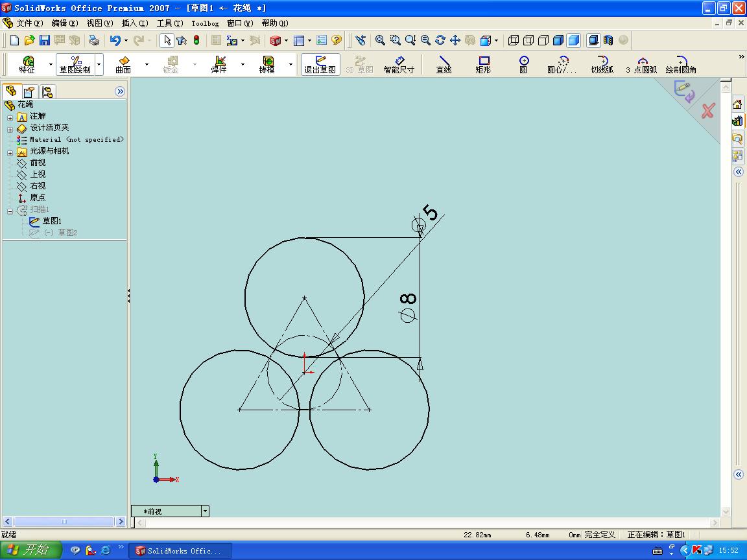The image size is (747, 560).
Task: Click the Zoom to Selection magnifier
Action: [425, 40]
